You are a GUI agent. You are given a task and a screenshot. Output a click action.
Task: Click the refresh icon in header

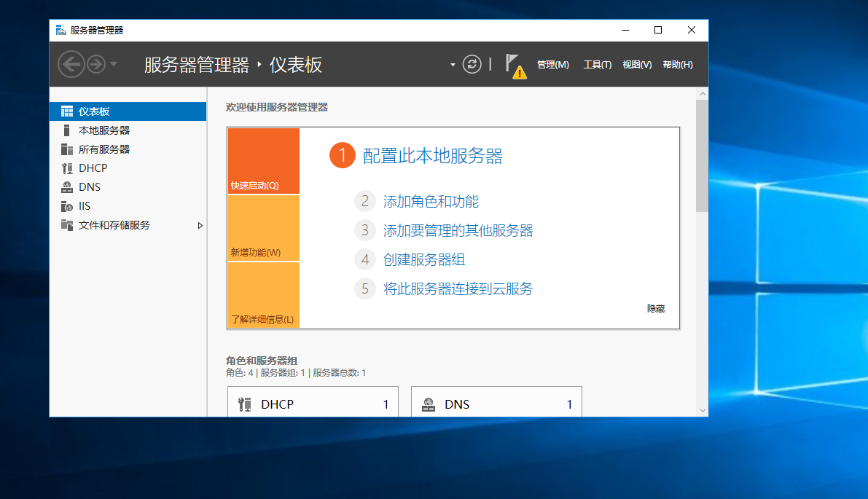472,64
